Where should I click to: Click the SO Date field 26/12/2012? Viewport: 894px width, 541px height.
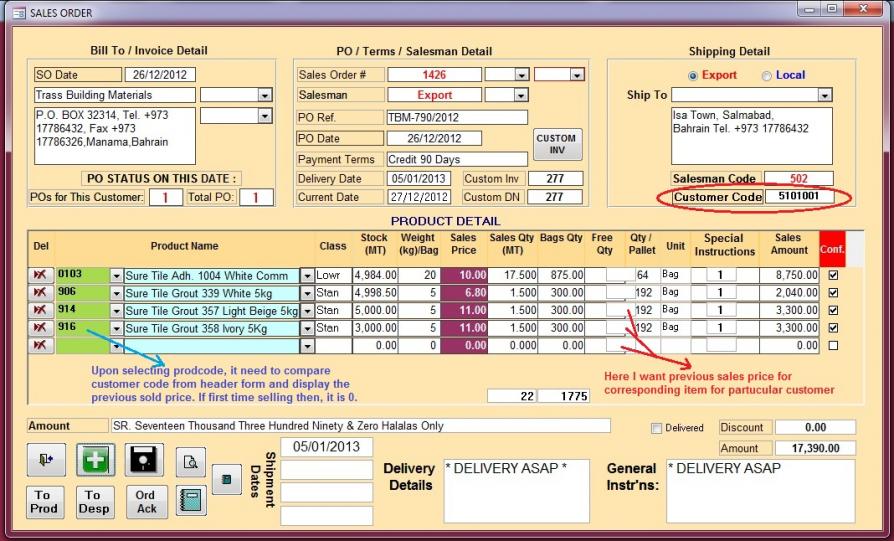coord(160,75)
